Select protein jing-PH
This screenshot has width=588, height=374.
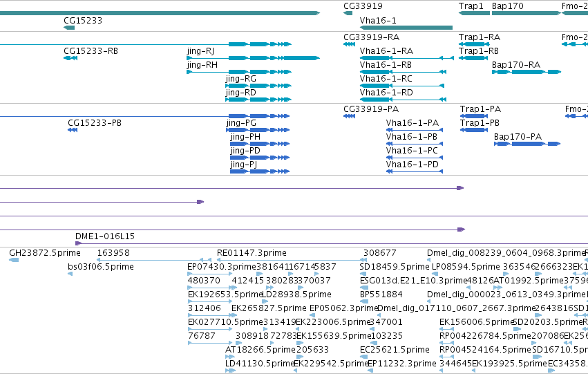pyautogui.click(x=245, y=137)
